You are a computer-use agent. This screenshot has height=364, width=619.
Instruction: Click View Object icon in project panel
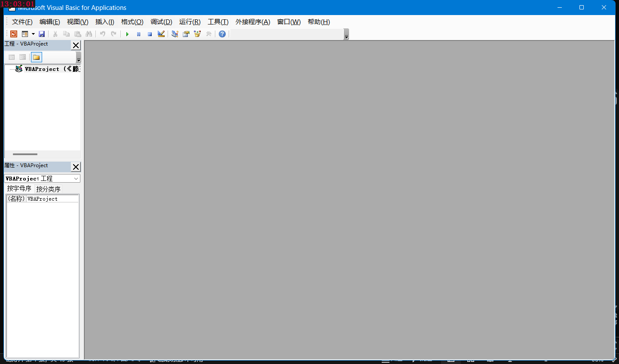pyautogui.click(x=23, y=57)
